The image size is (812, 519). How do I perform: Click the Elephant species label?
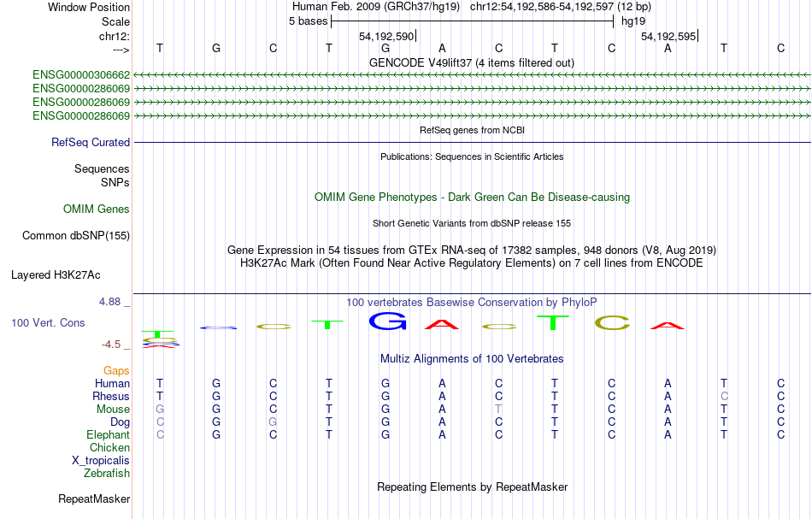pos(108,434)
